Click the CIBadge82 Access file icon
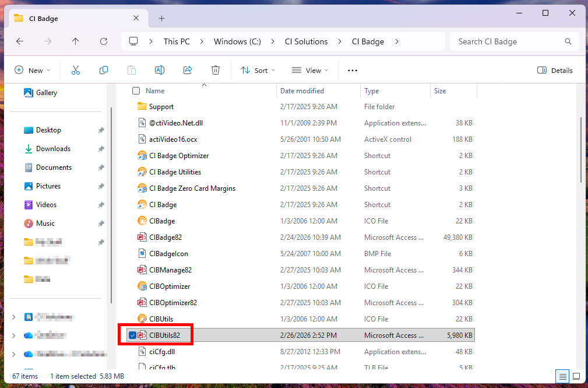Image resolution: width=588 pixels, height=388 pixels. coord(142,237)
